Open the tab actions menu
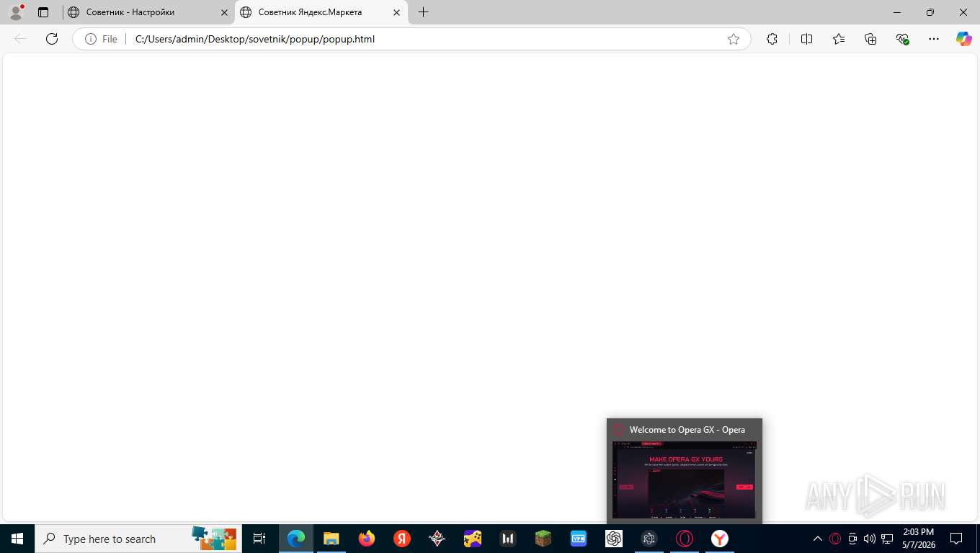The width and height of the screenshot is (980, 553). pyautogui.click(x=43, y=12)
